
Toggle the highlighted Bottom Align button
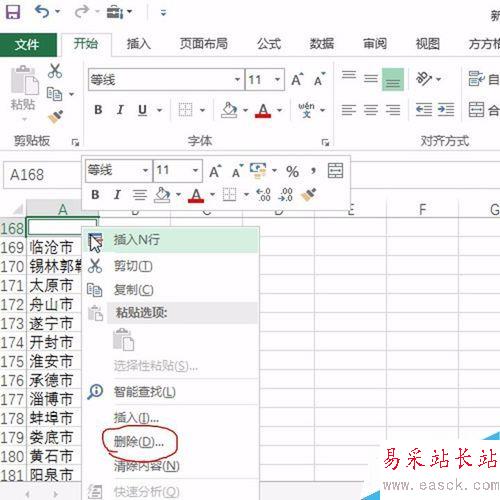[393, 79]
